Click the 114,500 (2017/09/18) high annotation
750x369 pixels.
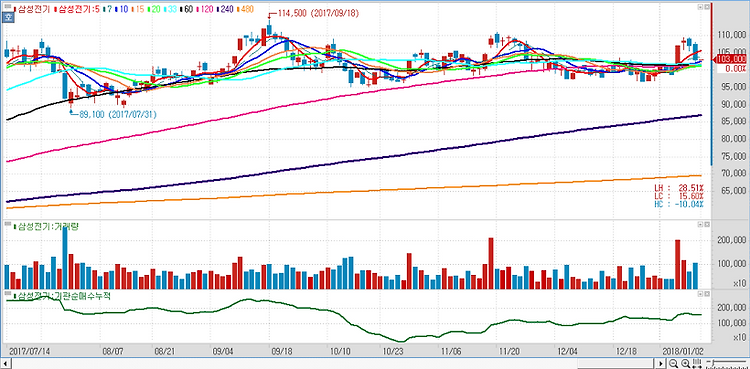317,14
